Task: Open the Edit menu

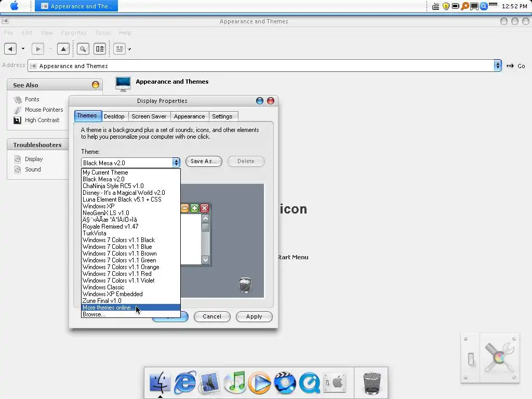Action: pyautogui.click(x=27, y=33)
